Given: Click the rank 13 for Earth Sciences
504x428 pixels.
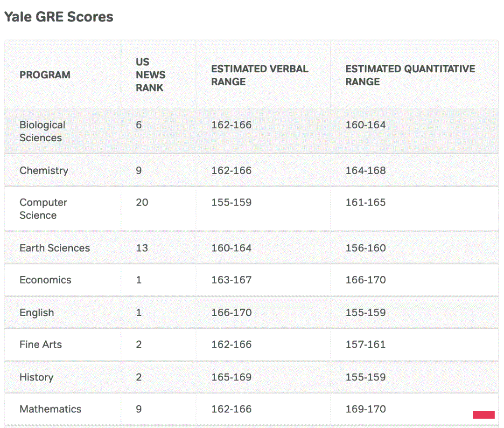Looking at the screenshot, I should (x=142, y=248).
